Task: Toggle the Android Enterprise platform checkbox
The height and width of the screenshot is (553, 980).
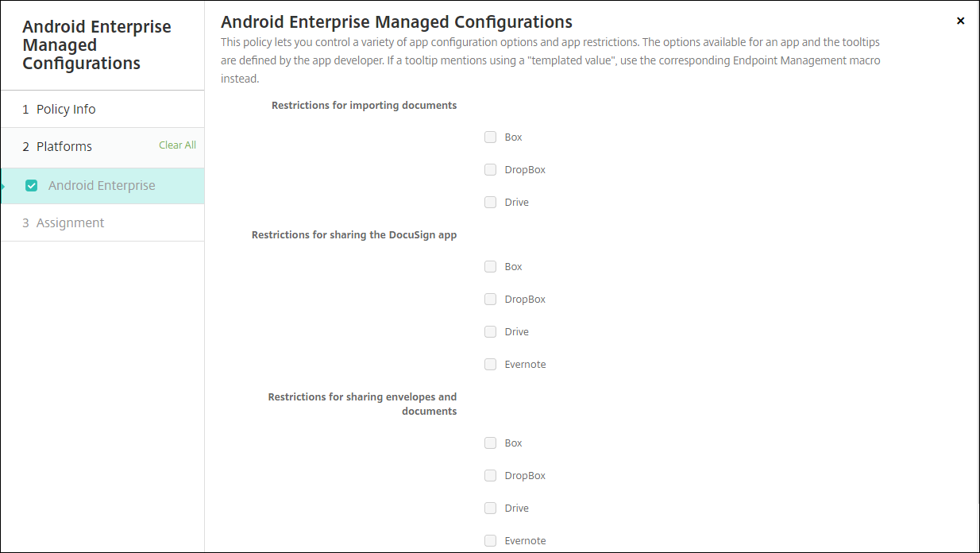Action: point(32,186)
